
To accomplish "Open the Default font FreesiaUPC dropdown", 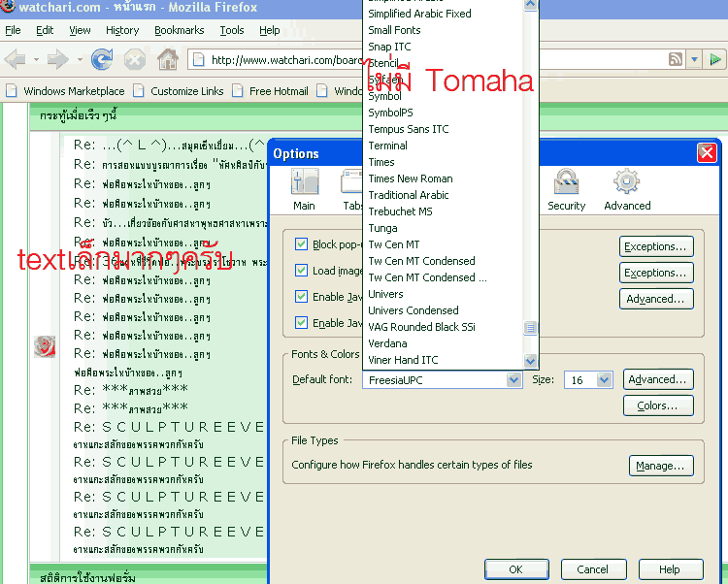I will click(x=443, y=380).
